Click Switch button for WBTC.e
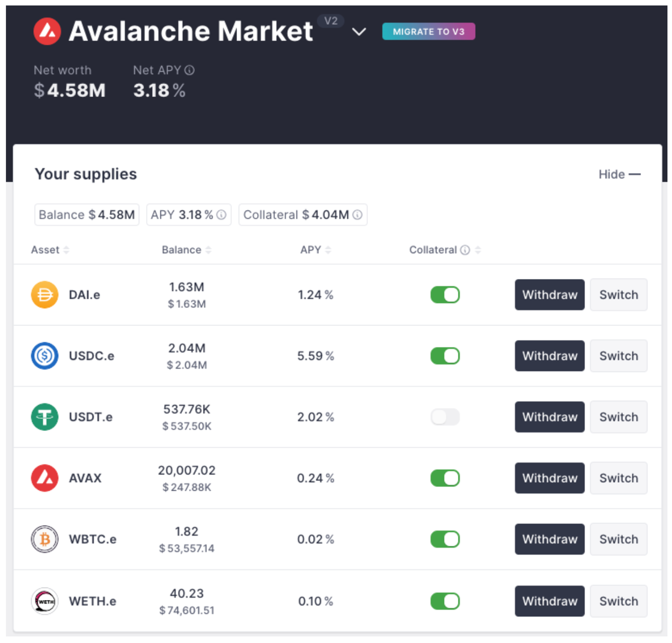Image resolution: width=672 pixels, height=643 pixels. point(618,539)
